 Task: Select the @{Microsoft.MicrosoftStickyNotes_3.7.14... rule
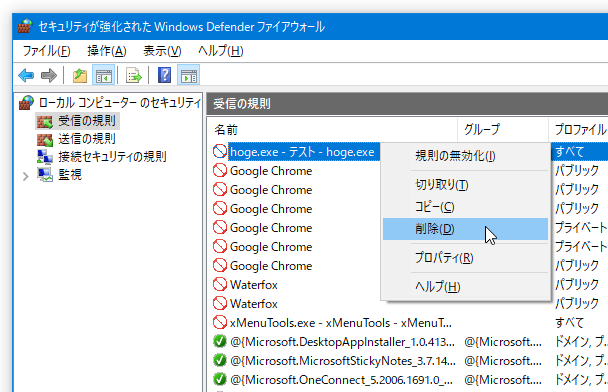[343, 361]
